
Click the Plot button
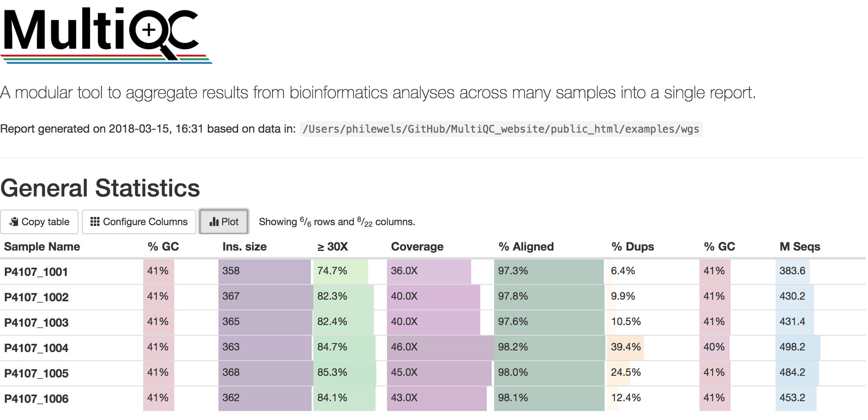224,222
